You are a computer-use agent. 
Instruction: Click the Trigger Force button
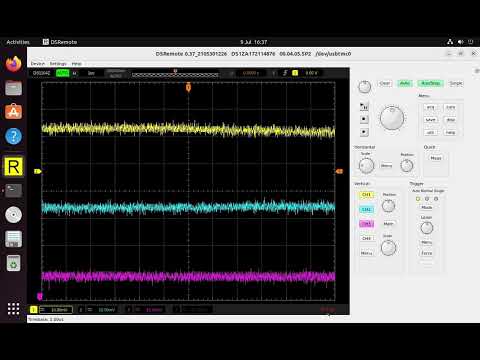coord(427,253)
